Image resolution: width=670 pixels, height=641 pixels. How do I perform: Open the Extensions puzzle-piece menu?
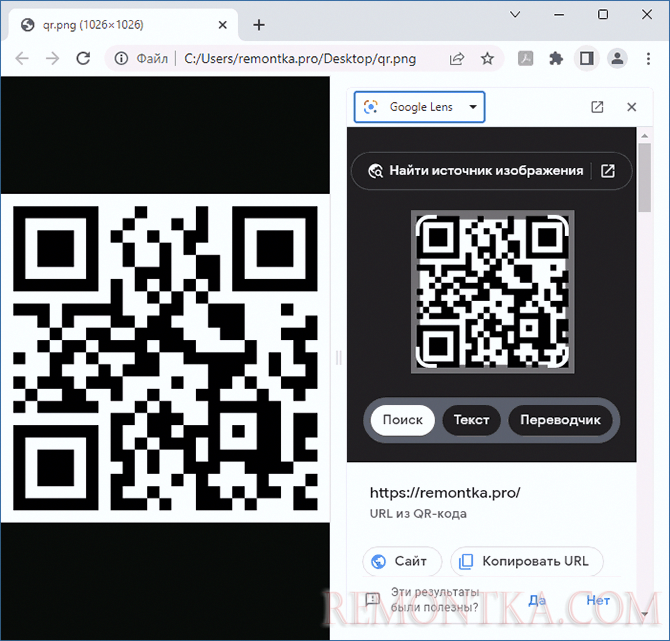tap(555, 58)
